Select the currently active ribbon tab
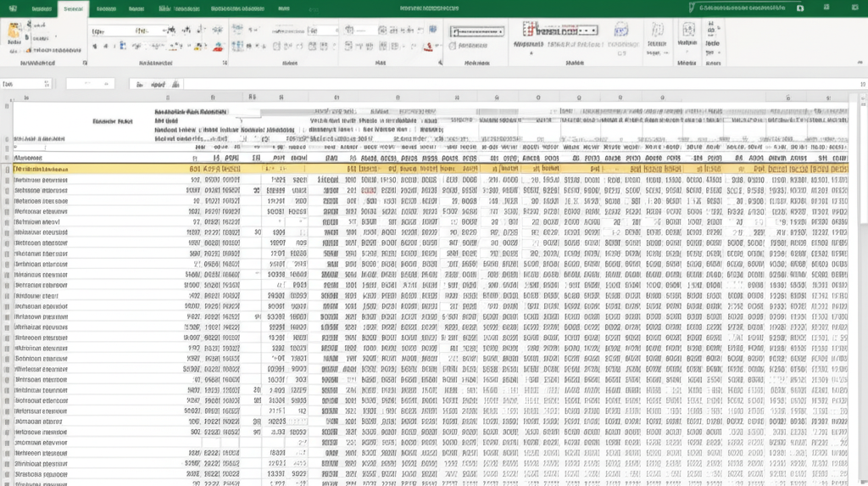The image size is (868, 486). (x=71, y=7)
